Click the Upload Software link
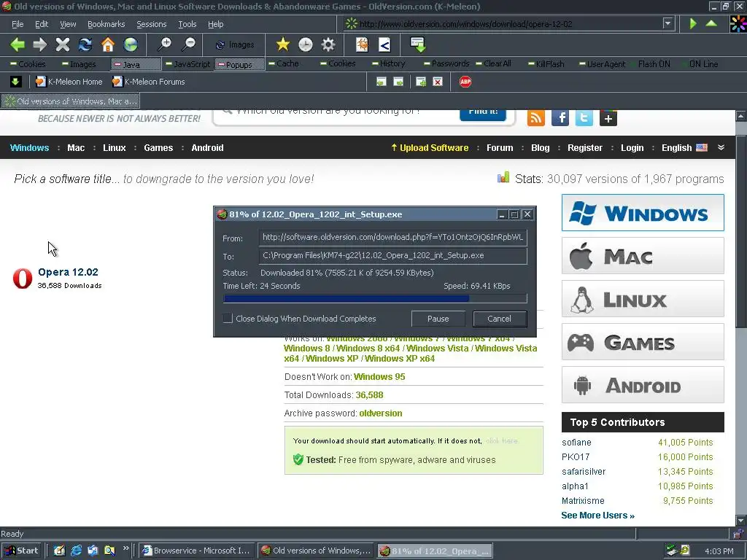Image resolution: width=747 pixels, height=560 pixels. tap(430, 147)
